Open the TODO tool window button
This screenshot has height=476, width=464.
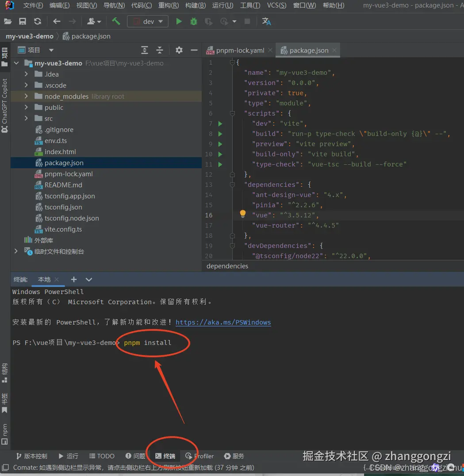[102, 456]
